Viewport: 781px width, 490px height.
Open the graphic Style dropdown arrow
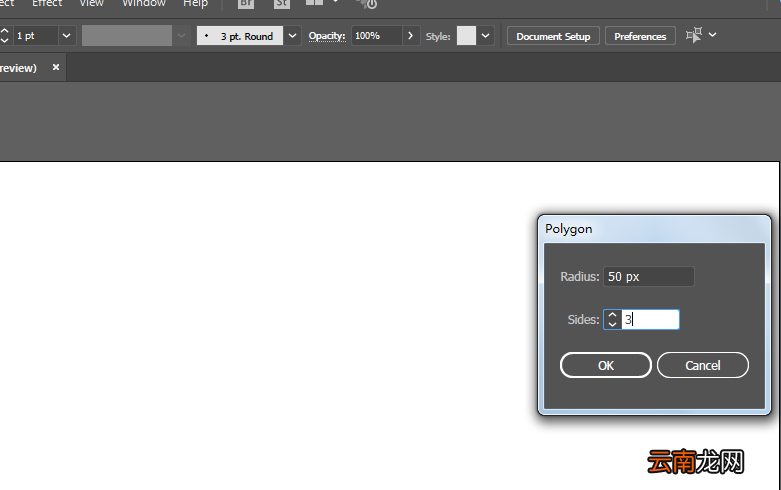click(485, 36)
